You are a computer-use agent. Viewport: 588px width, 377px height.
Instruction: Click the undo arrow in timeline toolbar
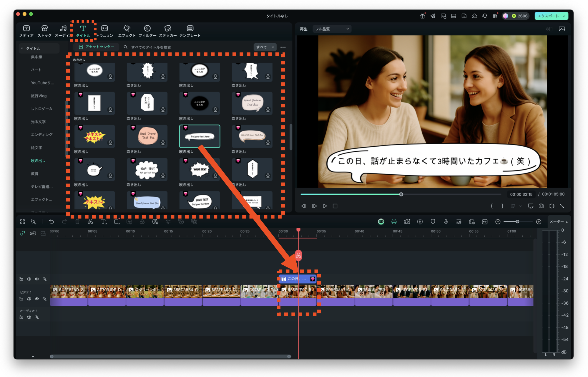click(52, 221)
